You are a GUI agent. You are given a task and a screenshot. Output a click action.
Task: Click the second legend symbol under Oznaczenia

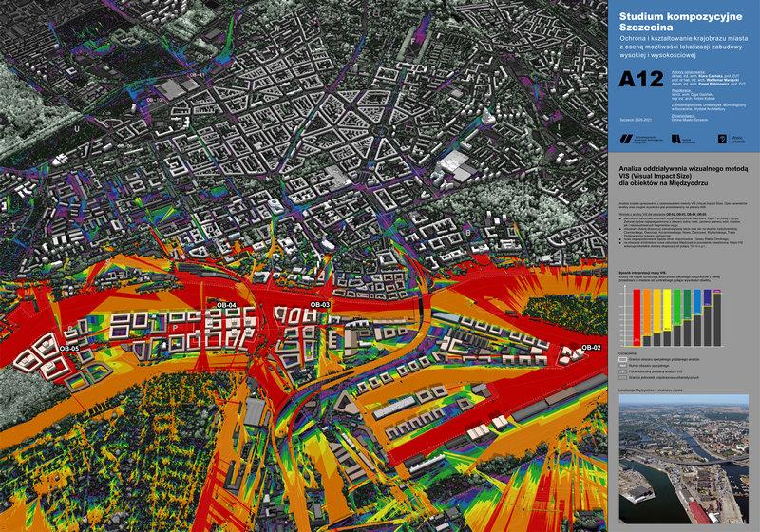[622, 367]
